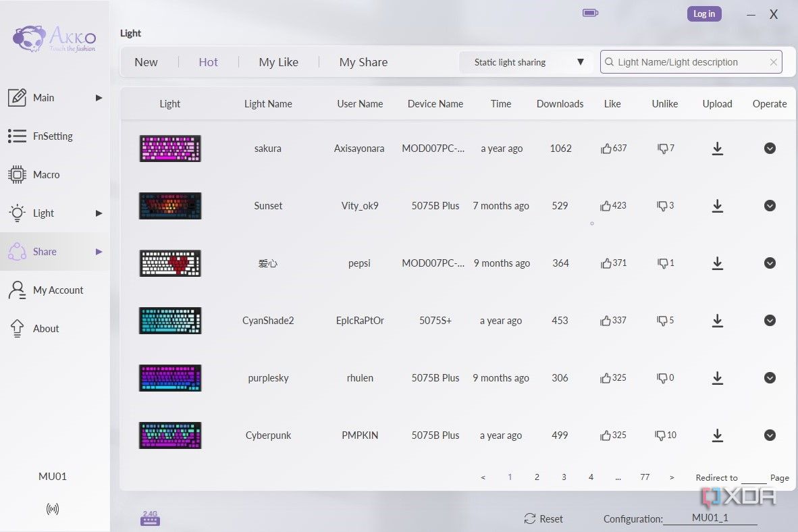
Task: Dislike the Cyberpunk light profile
Action: coord(660,435)
